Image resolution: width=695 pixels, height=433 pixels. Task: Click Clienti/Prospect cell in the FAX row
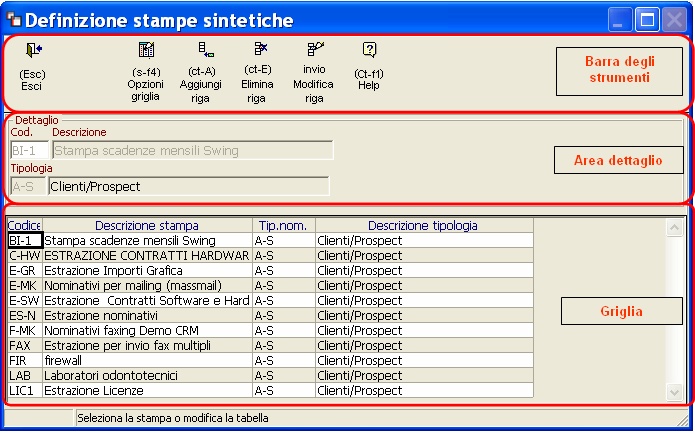coord(424,346)
